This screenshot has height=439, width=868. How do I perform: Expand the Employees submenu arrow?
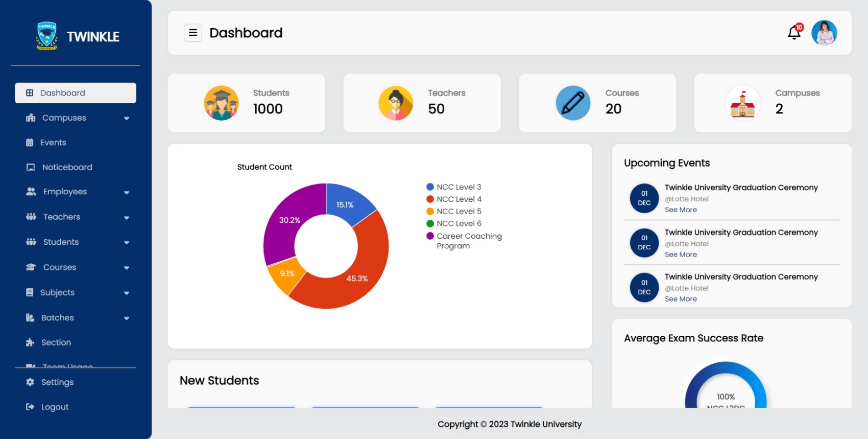point(127,193)
